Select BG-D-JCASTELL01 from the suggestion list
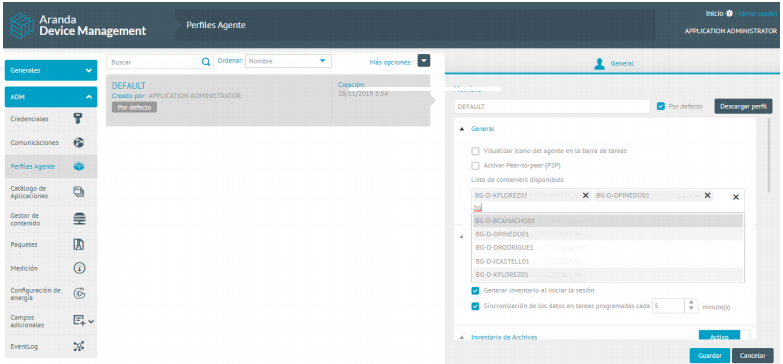Viewport: 783px width, 364px height. coord(608,261)
